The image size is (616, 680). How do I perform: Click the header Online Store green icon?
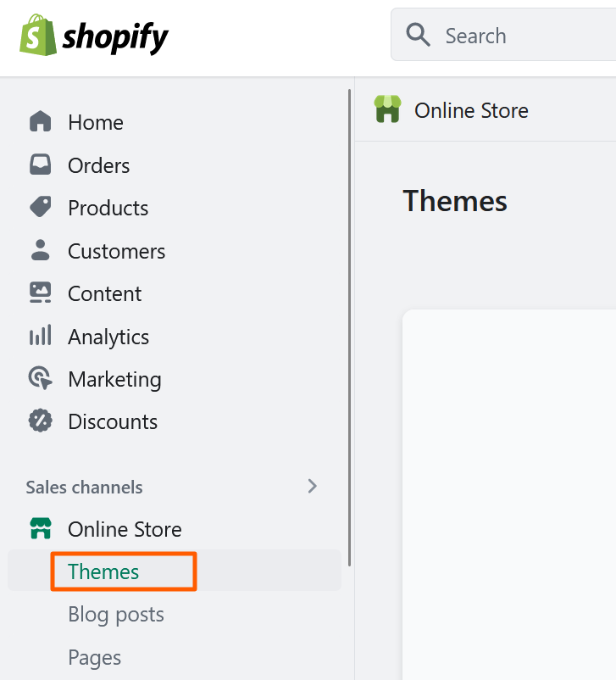pos(387,109)
